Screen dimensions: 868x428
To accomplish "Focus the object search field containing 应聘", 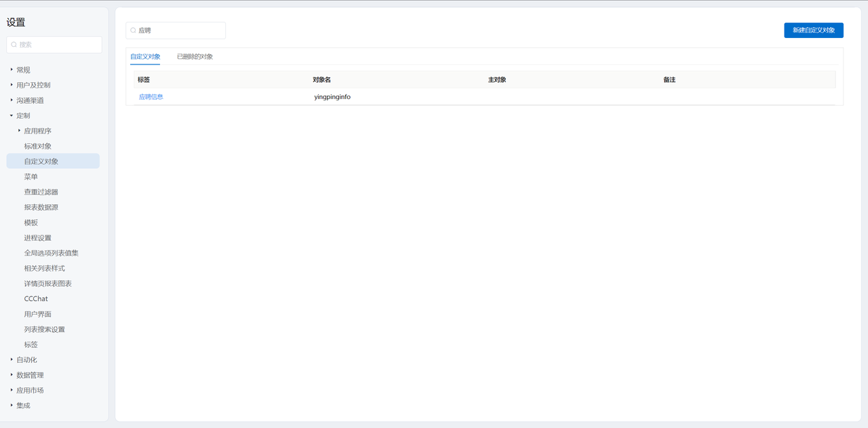I will pyautogui.click(x=180, y=31).
